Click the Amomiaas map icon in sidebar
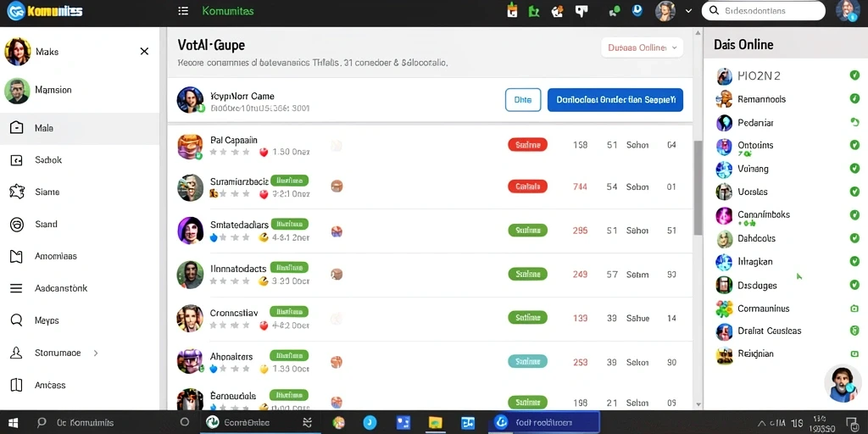 [17, 256]
